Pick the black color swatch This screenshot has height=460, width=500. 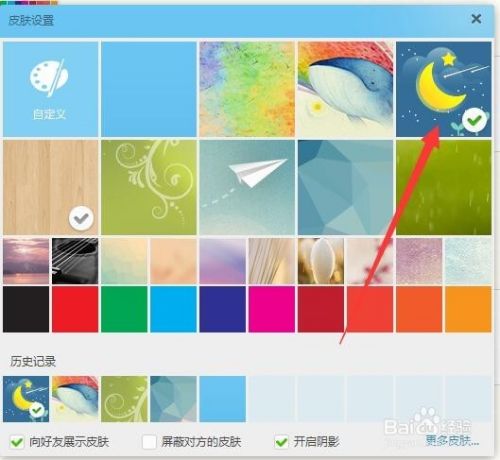[x=26, y=309]
